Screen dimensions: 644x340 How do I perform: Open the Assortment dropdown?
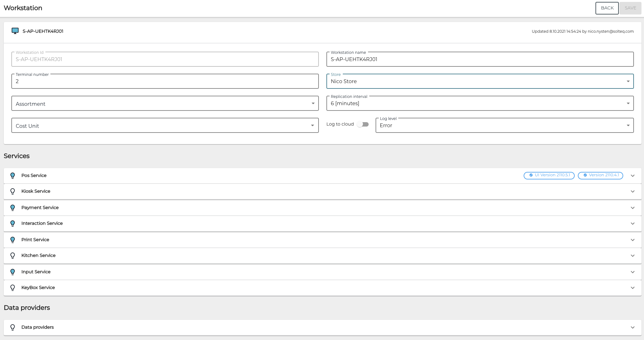pyautogui.click(x=165, y=103)
